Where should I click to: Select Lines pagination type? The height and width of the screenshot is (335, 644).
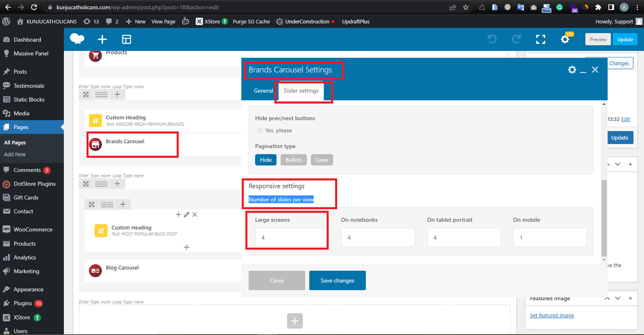pyautogui.click(x=322, y=160)
